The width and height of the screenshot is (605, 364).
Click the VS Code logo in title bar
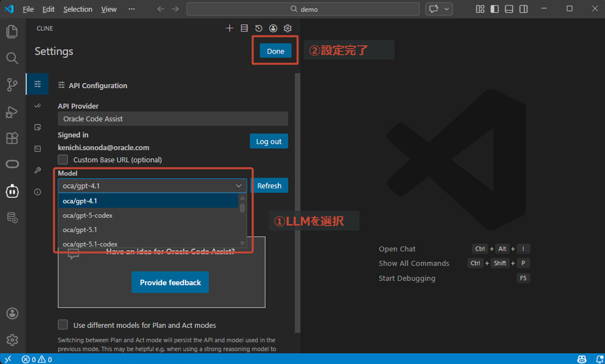tap(9, 9)
